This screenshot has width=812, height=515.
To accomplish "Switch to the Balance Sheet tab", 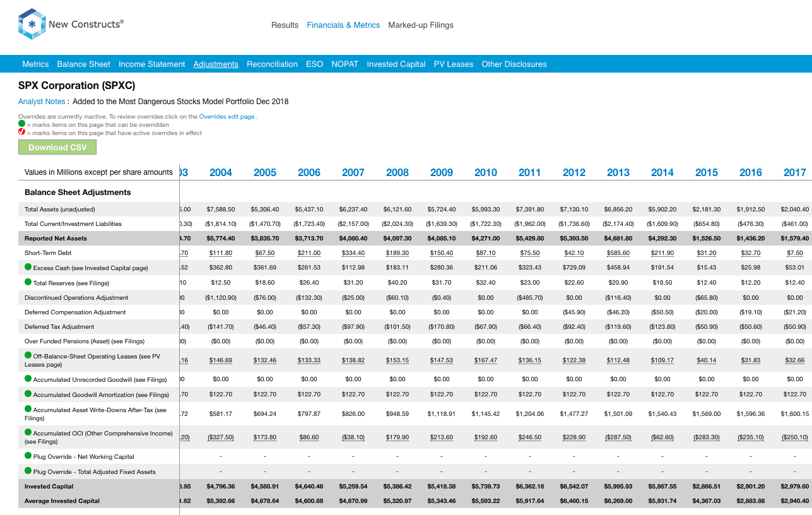I will (83, 64).
